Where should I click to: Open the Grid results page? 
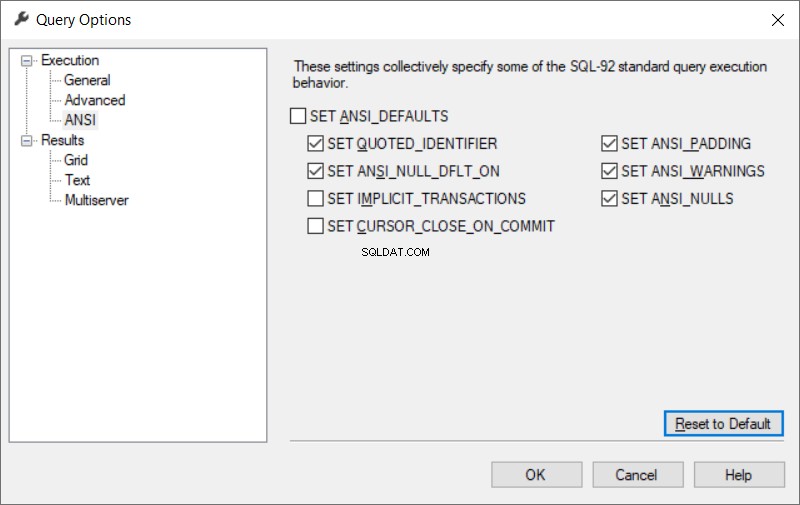(x=76, y=160)
